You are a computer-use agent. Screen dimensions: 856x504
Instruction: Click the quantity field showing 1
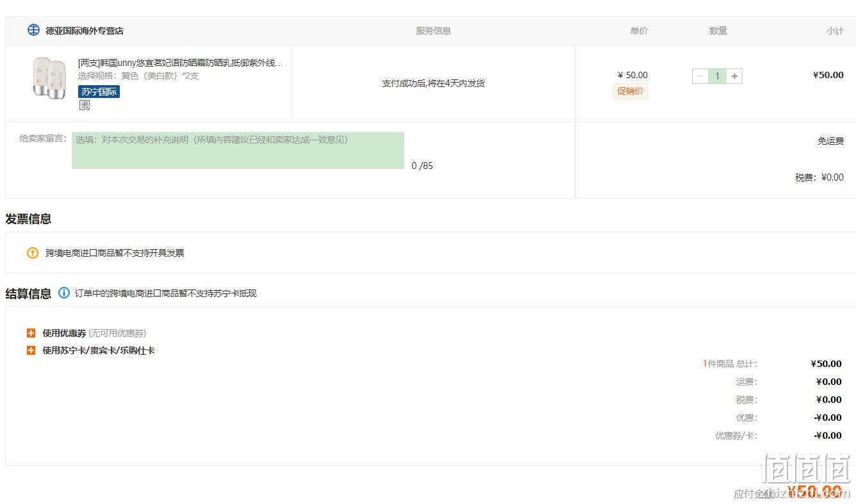(x=717, y=76)
